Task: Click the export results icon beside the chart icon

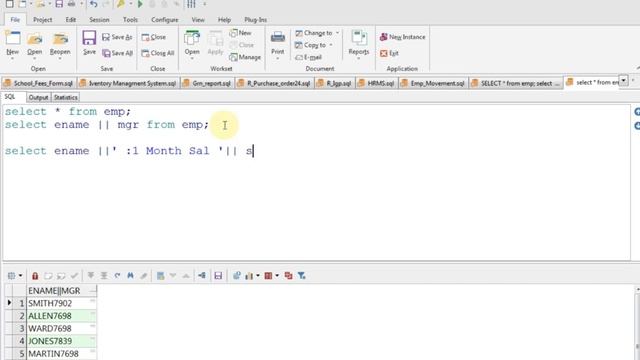Action: point(237,276)
